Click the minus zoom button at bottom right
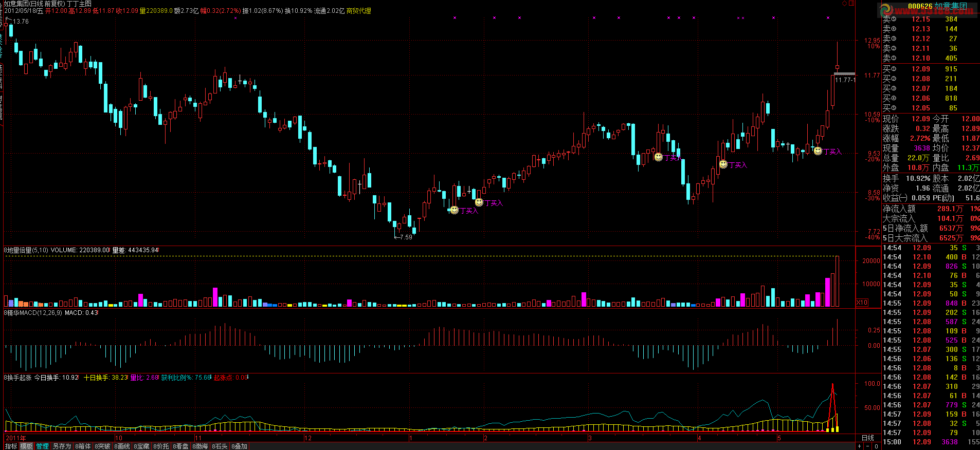Screen dimensions: 980x450 point(868,446)
